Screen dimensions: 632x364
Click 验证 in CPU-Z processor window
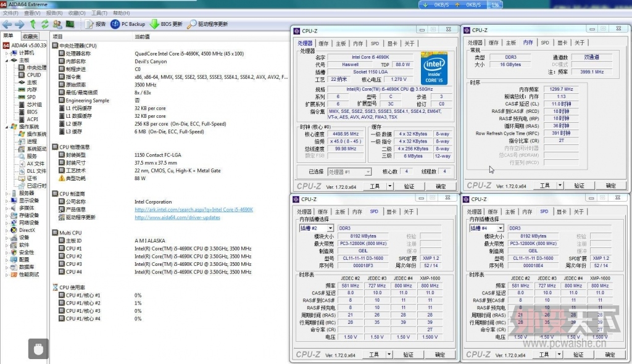pos(409,186)
